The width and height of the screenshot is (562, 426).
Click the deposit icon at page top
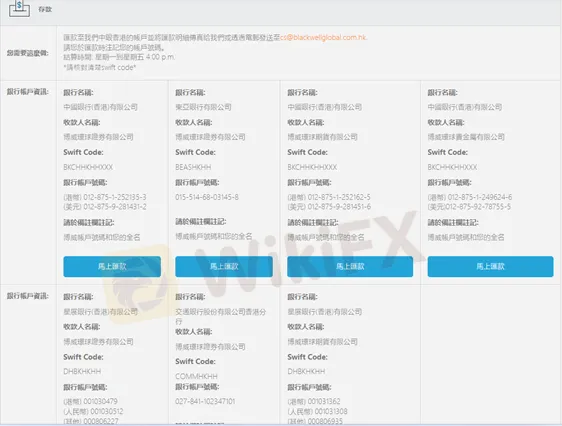click(x=19, y=9)
